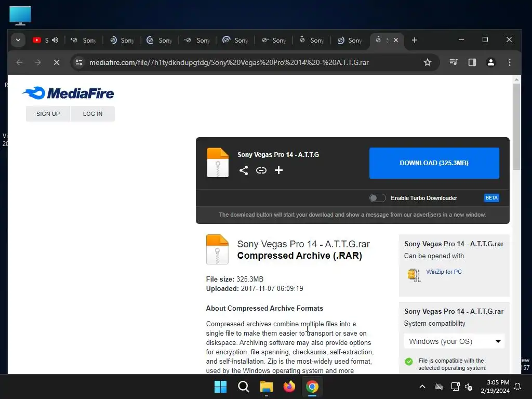Open the tab search dropdown arrow
Screen dimensions: 532x399
(18, 40)
